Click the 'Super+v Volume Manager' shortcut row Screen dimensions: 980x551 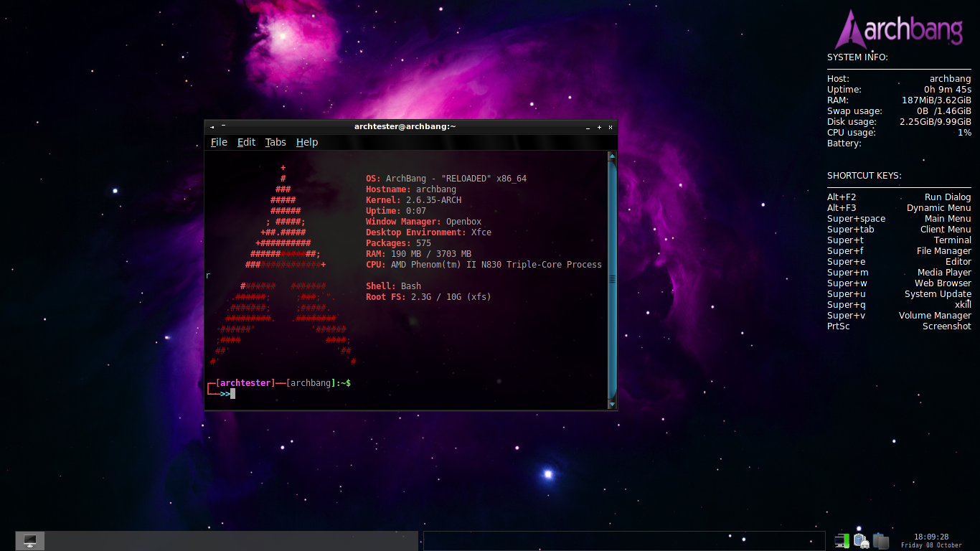tap(899, 316)
